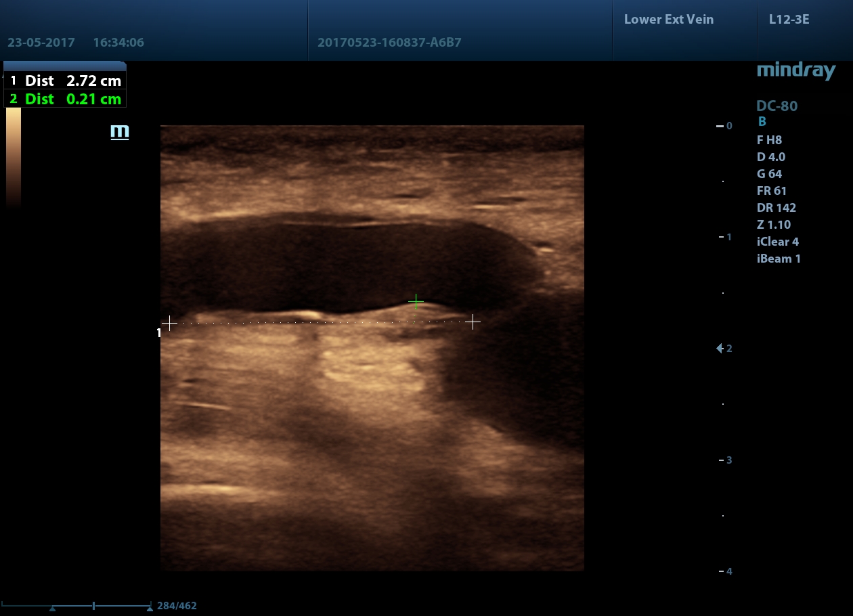The image size is (853, 616).
Task: Click the B mode indicator
Action: tap(762, 122)
